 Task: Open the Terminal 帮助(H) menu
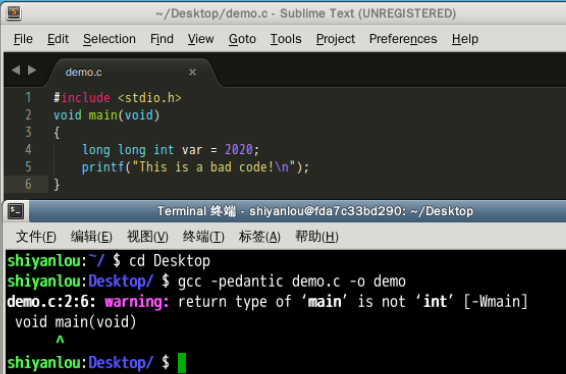pyautogui.click(x=317, y=237)
